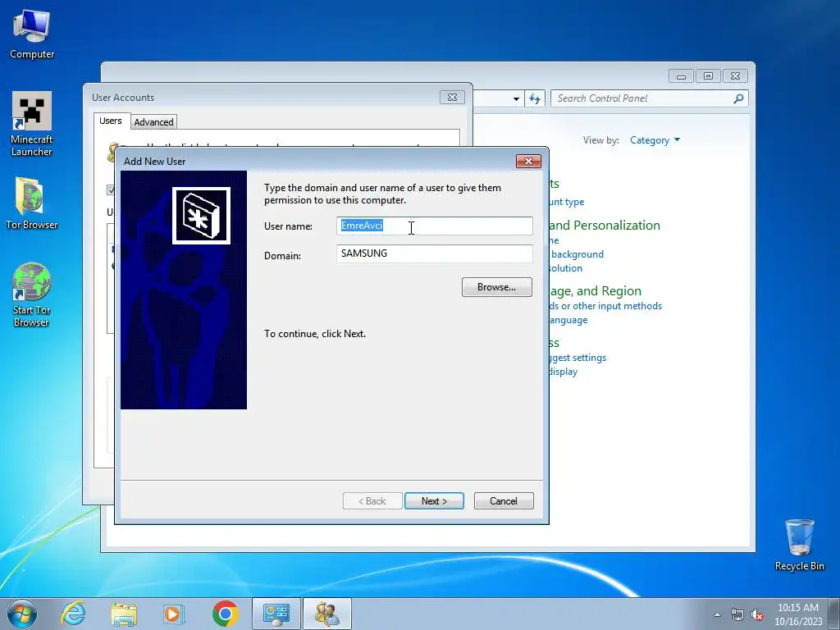Open the screen resolution link

click(565, 268)
